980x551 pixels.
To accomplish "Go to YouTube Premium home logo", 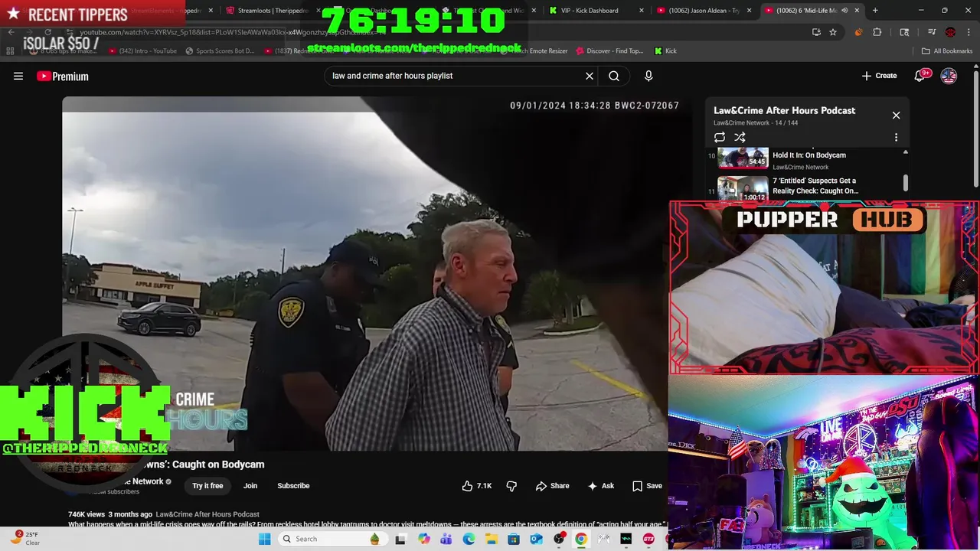I will pos(63,76).
